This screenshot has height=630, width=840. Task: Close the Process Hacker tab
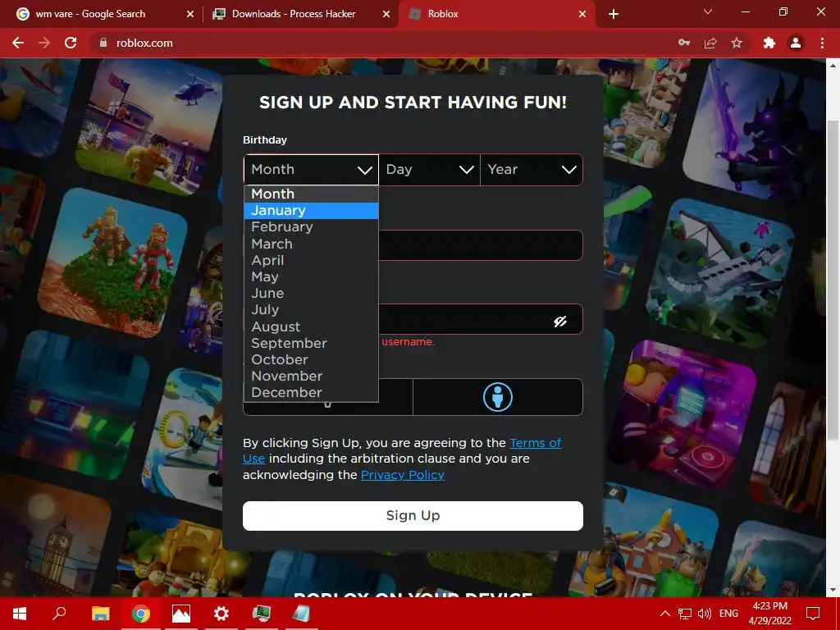(x=386, y=15)
